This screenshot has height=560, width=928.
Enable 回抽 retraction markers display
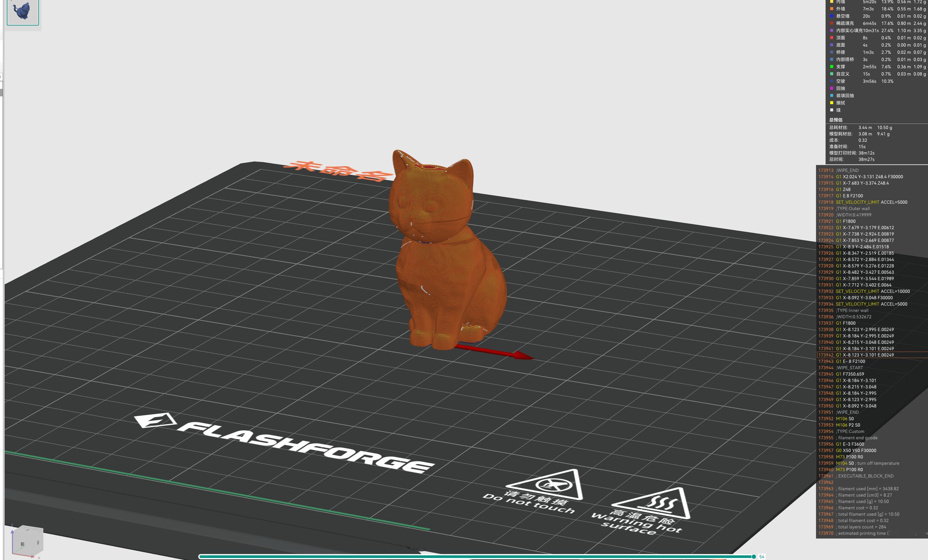click(840, 89)
